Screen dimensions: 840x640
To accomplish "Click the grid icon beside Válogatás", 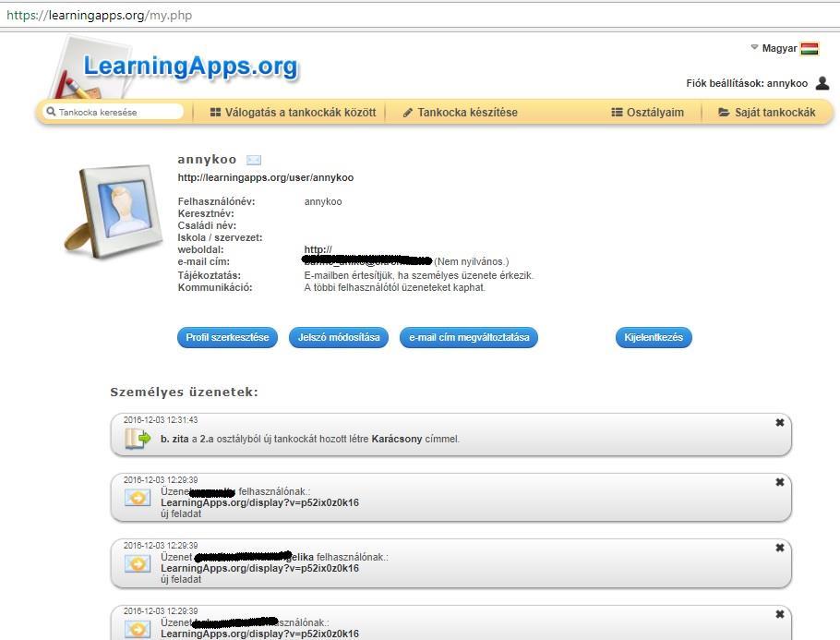I will [215, 113].
